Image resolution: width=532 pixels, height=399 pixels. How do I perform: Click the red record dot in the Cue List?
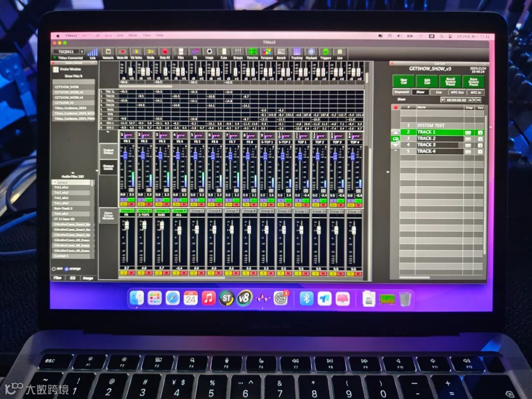coord(395,107)
